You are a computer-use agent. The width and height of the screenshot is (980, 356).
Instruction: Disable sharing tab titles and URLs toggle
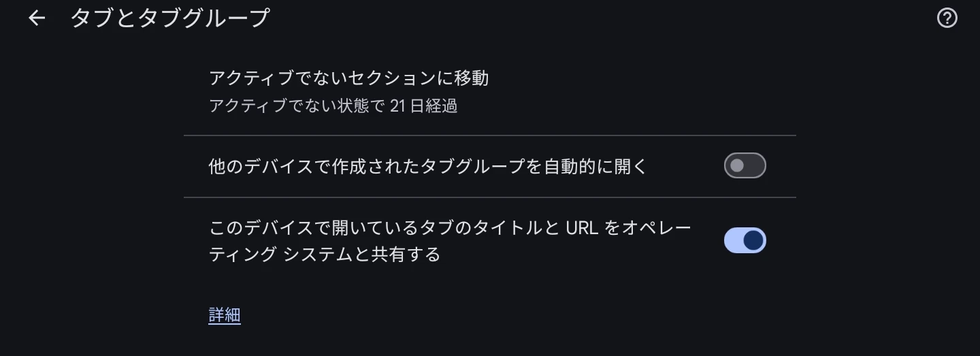[745, 240]
